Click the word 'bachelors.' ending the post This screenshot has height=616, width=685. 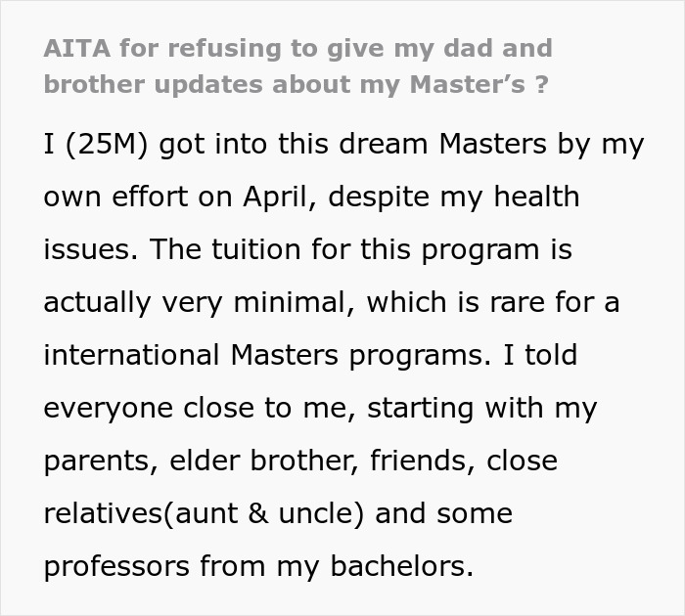click(x=402, y=566)
